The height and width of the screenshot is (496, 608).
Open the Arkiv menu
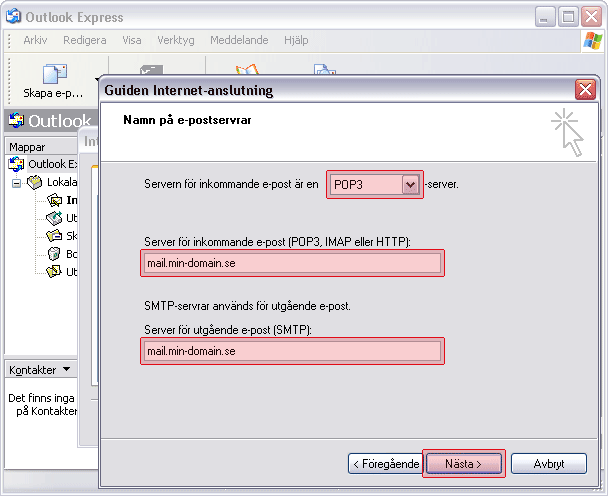pos(35,40)
